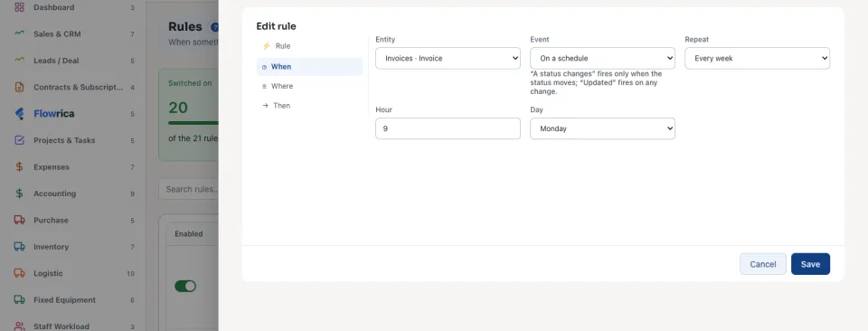Click the Inventory truck icon

[19, 246]
